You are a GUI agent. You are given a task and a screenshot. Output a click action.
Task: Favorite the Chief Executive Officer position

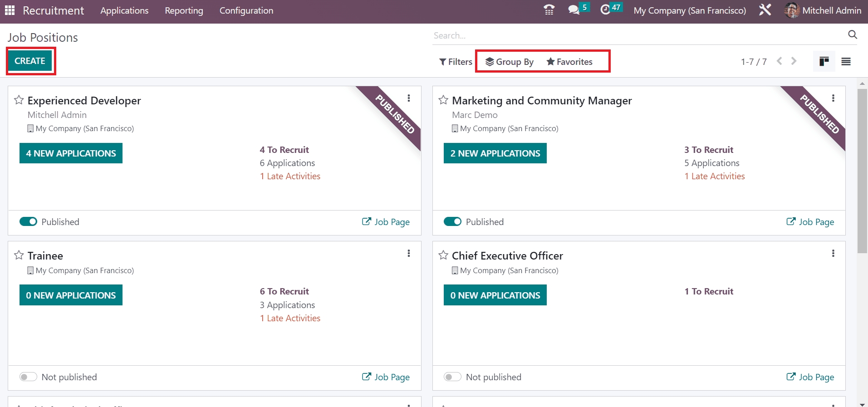443,255
